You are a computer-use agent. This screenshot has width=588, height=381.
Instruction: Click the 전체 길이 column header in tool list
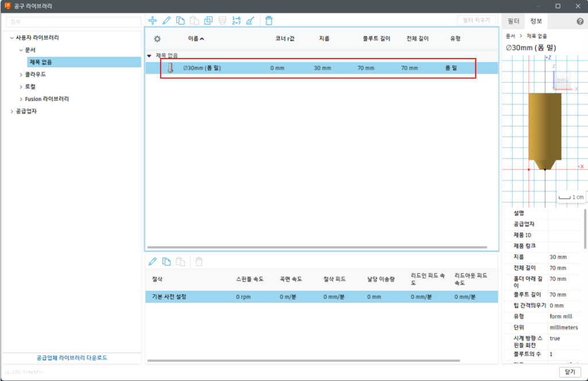point(417,39)
